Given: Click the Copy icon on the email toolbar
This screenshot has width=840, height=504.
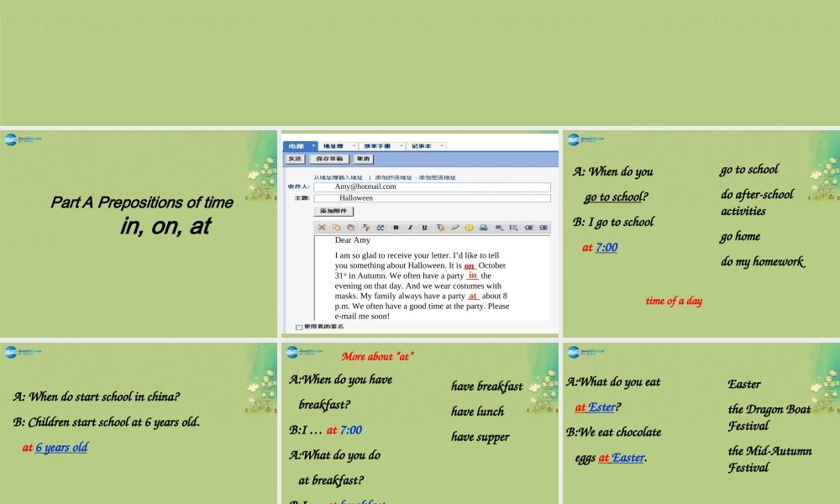Looking at the screenshot, I should tap(337, 228).
